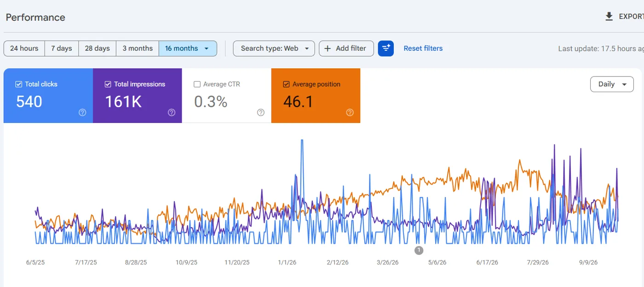644x287 pixels.
Task: Click the Last update status text
Action: (601, 48)
